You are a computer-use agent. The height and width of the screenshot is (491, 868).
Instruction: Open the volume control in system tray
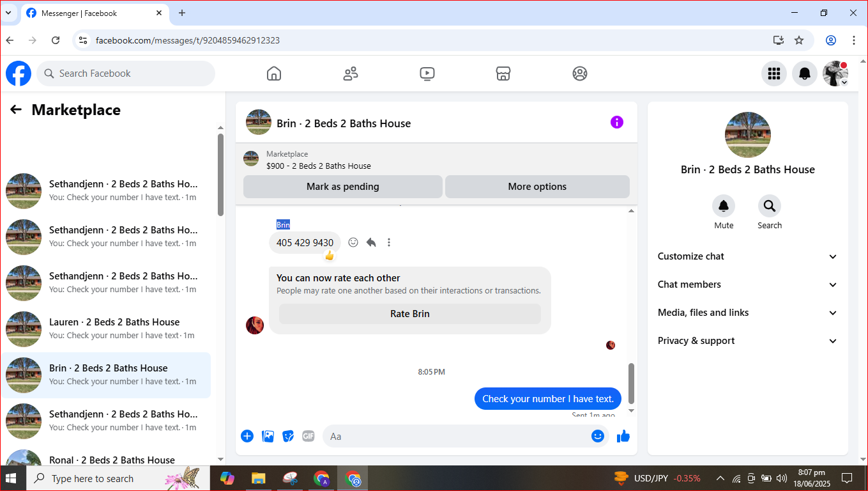click(x=782, y=478)
